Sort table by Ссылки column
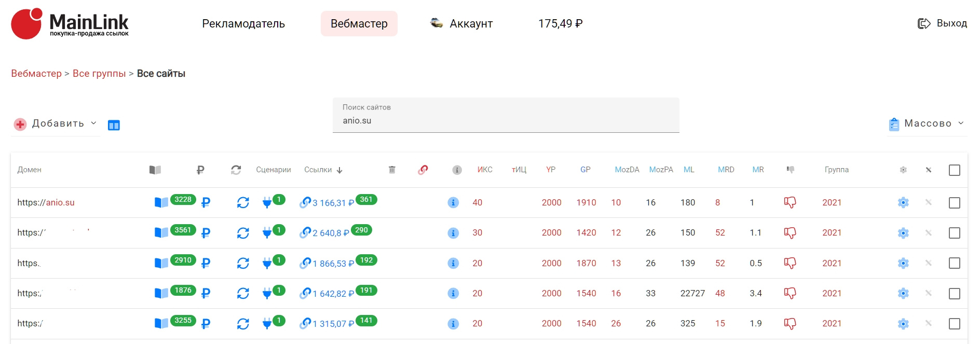Screen dimensions: 980x344 [323, 170]
